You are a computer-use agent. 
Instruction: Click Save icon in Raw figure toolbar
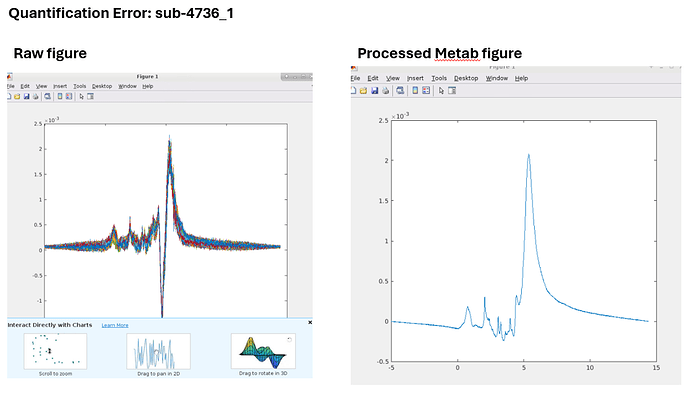[27, 97]
